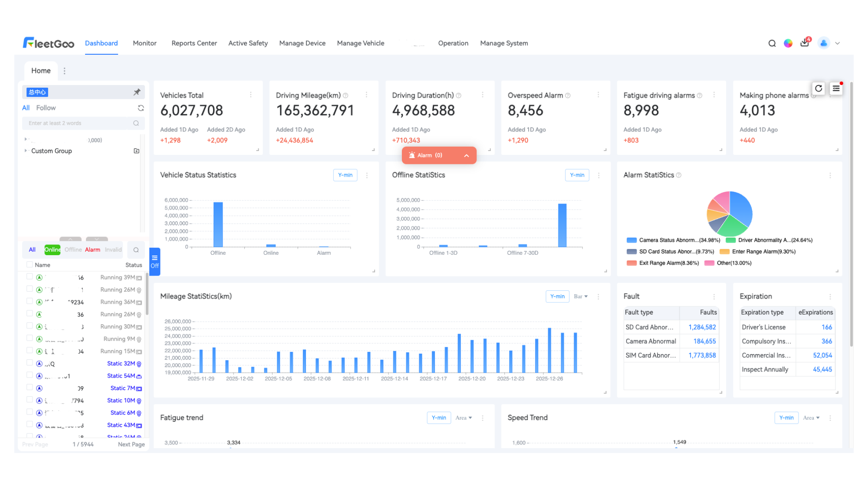Click the download icon with the red badge
Screen dimensions: 868x486
(805, 43)
